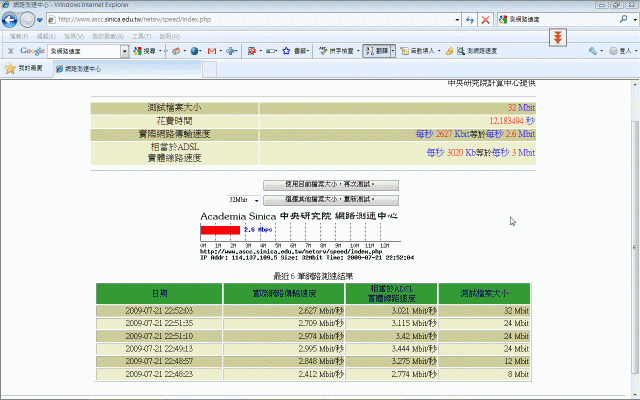Click the Google Toolbar search input field
Screen dimensions: 640x400
(84, 51)
